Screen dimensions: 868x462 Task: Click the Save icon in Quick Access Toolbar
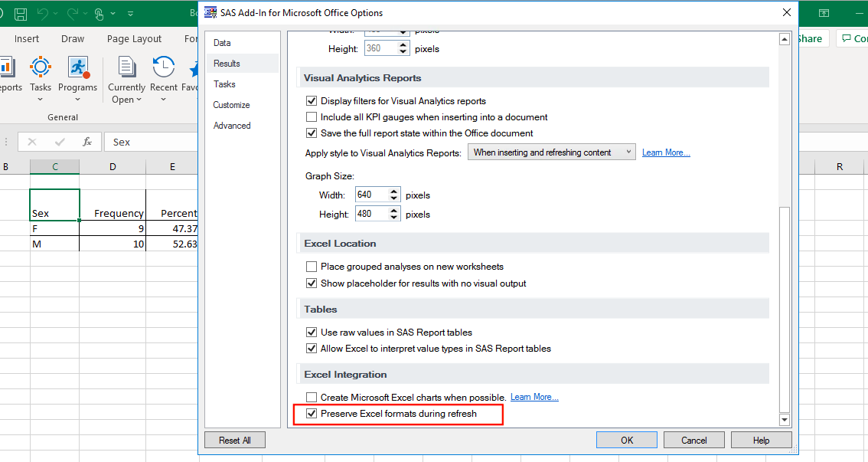coord(21,12)
